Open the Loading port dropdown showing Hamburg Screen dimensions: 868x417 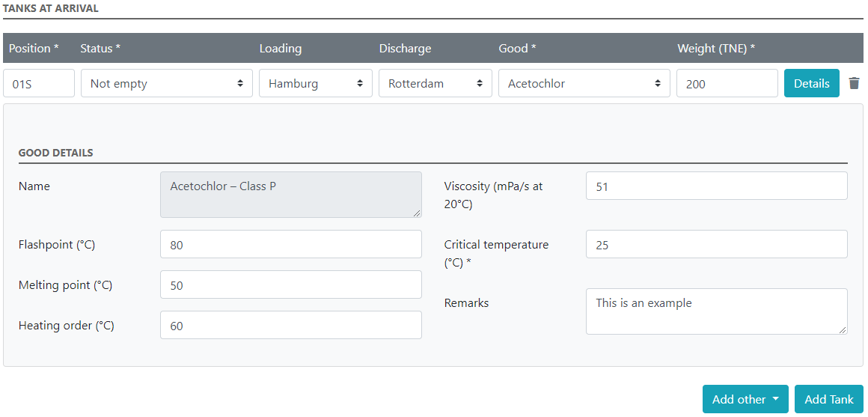[x=316, y=83]
